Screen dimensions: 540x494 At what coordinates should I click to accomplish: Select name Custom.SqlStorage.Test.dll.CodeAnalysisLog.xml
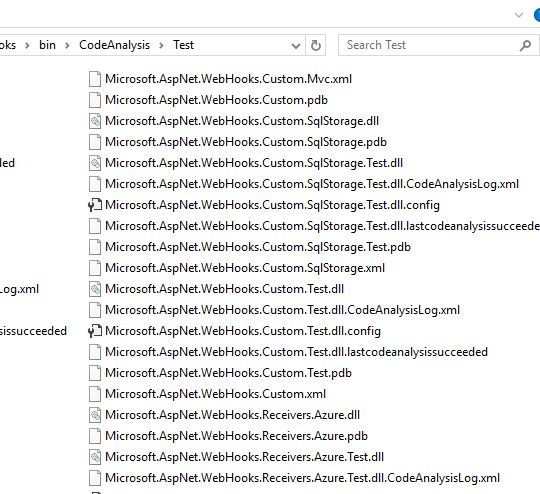pos(312,184)
